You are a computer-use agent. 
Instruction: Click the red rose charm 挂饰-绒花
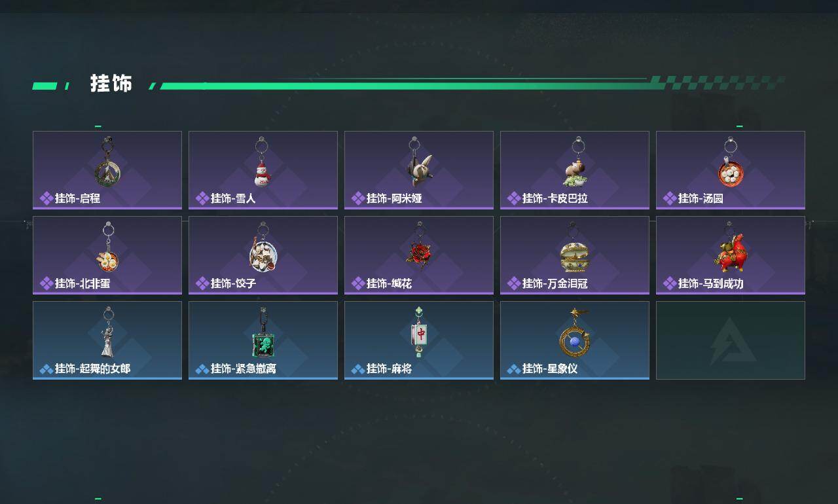[418, 248]
